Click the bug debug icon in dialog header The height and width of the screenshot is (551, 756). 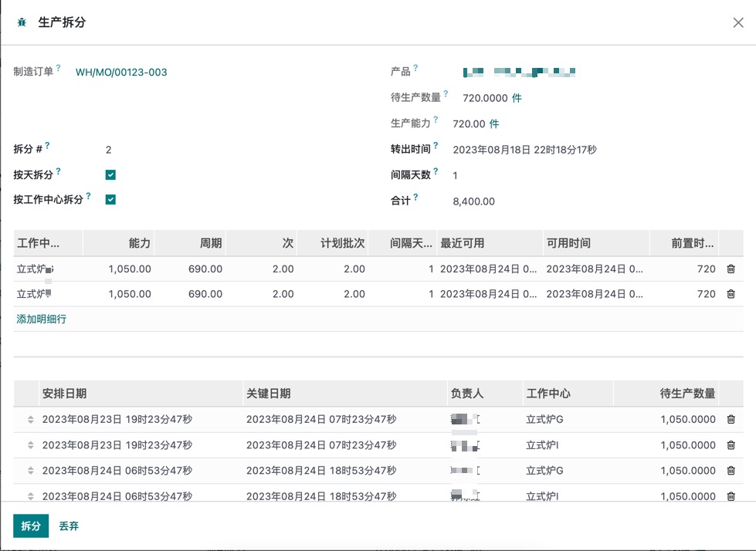click(x=22, y=23)
